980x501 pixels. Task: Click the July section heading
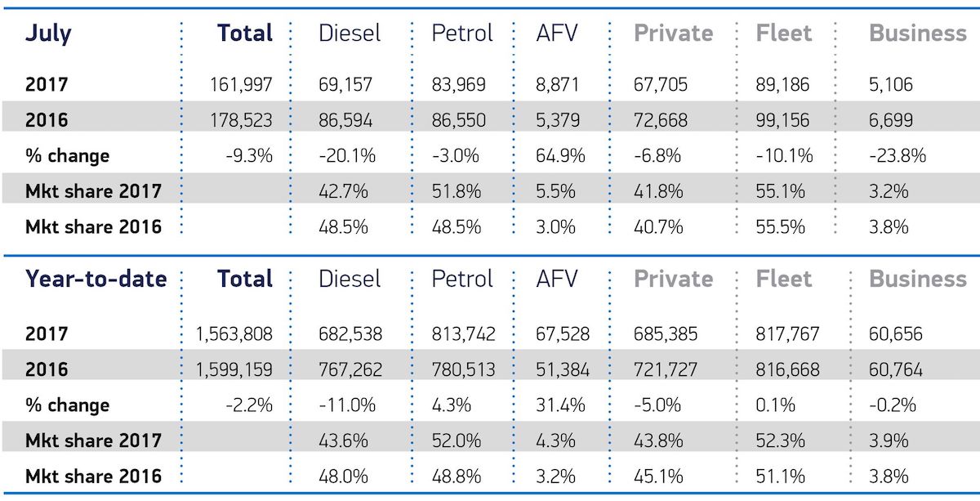point(48,34)
